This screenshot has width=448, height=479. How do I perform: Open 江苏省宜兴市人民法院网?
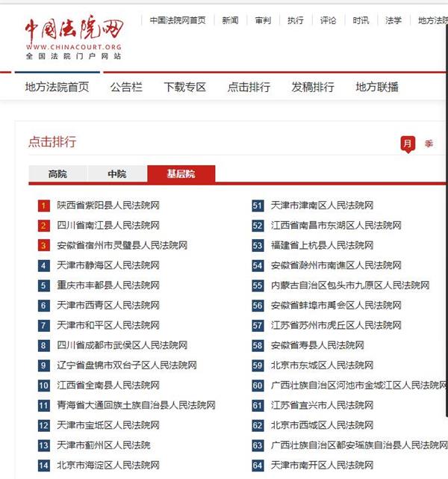pos(322,405)
